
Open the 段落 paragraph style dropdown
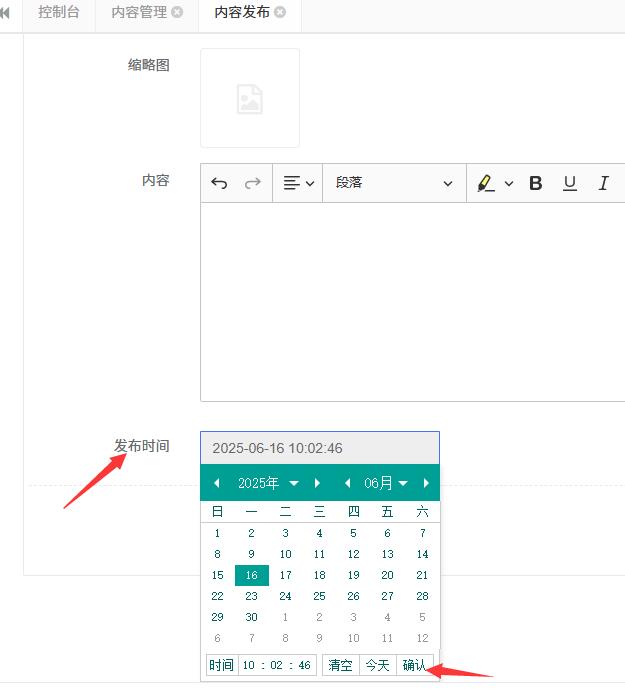coord(394,183)
